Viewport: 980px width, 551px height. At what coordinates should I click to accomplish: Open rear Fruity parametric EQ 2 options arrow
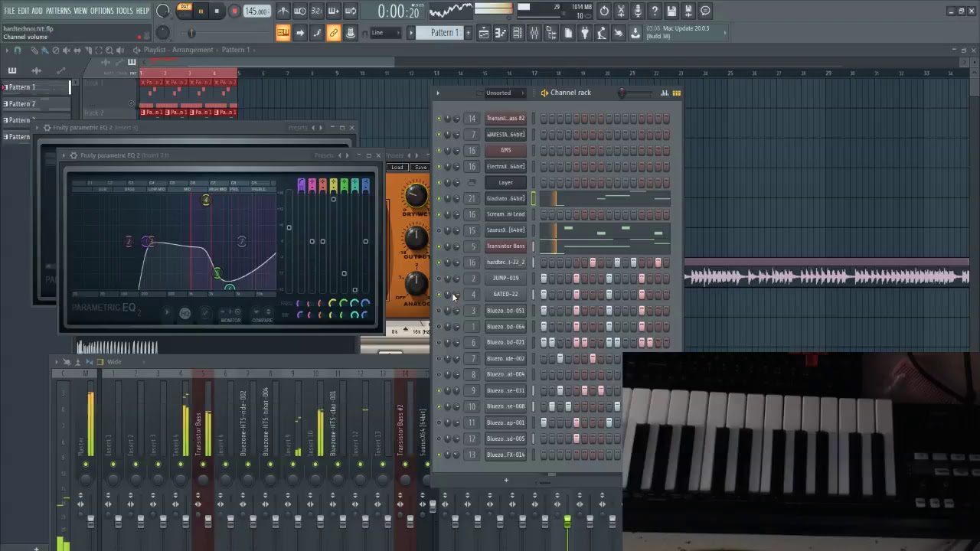(38, 128)
